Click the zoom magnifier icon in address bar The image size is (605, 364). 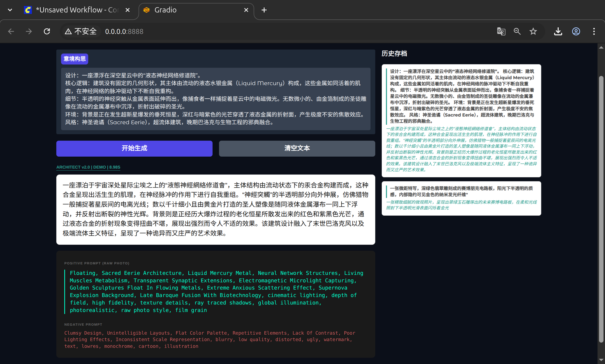pyautogui.click(x=517, y=31)
